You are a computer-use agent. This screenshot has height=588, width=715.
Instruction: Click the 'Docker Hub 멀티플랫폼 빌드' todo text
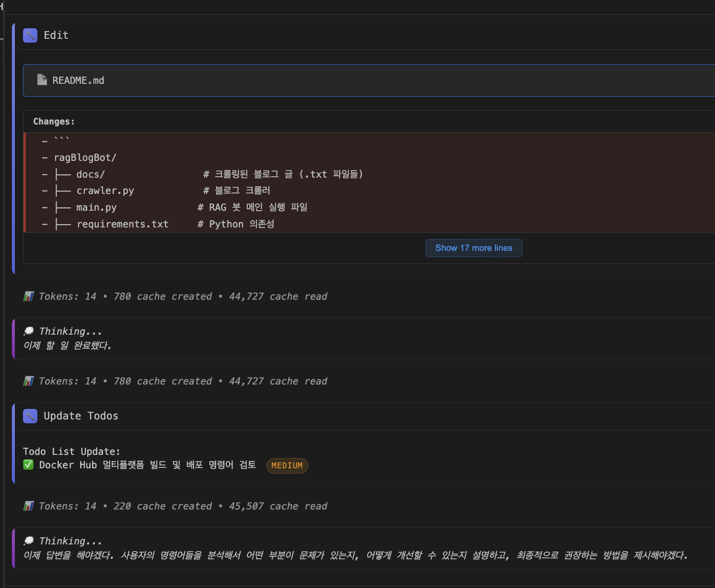pos(148,465)
